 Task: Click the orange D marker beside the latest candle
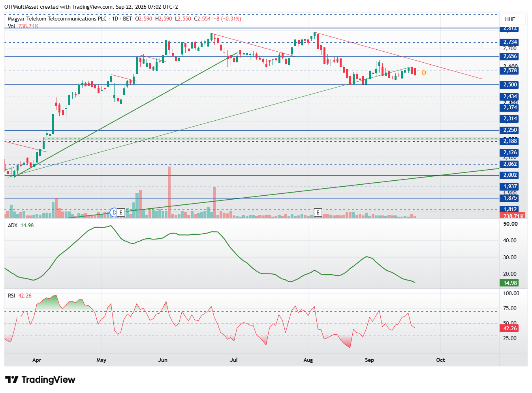click(x=424, y=73)
